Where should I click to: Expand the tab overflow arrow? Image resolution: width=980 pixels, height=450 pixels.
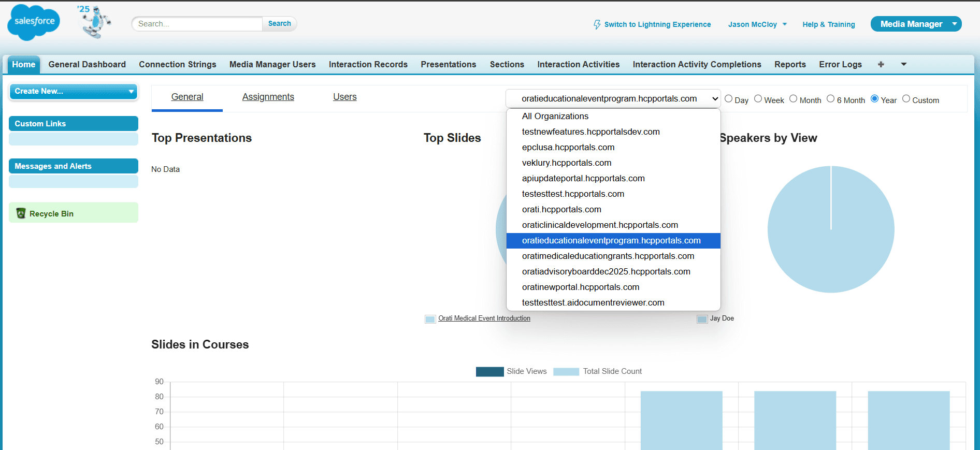903,64
